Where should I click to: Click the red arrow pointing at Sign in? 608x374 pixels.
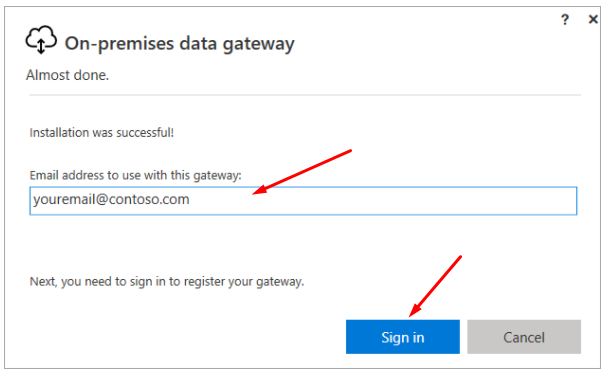pyautogui.click(x=435, y=286)
